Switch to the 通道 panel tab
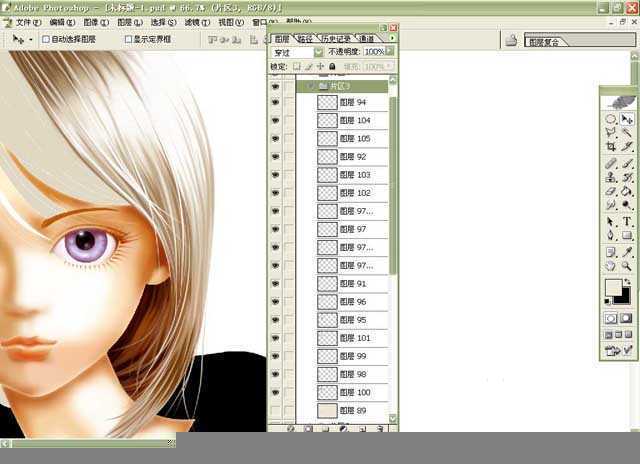Viewport: 640px width, 464px height. click(367, 39)
